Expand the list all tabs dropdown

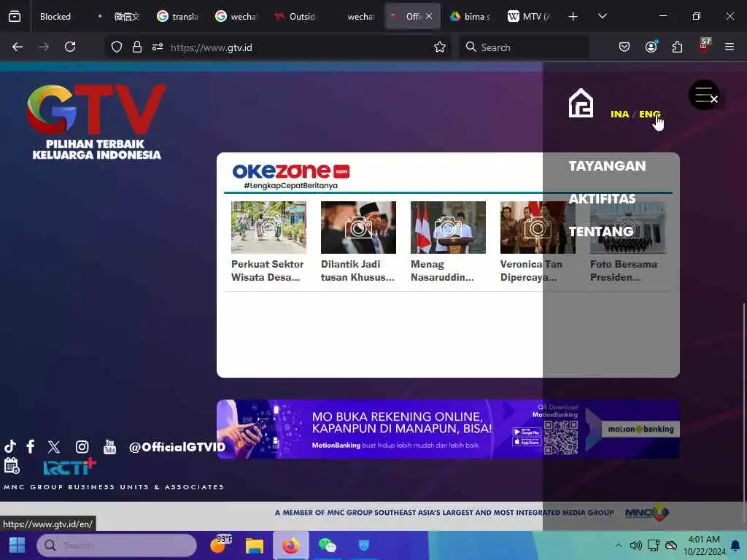point(603,16)
